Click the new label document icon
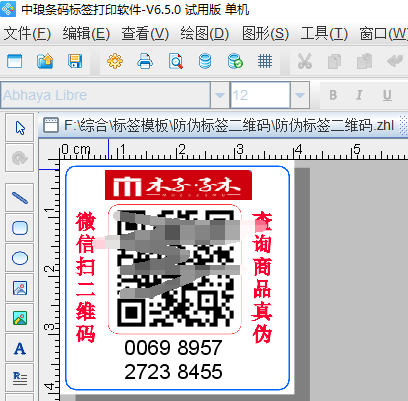The image size is (408, 401). pyautogui.click(x=15, y=61)
